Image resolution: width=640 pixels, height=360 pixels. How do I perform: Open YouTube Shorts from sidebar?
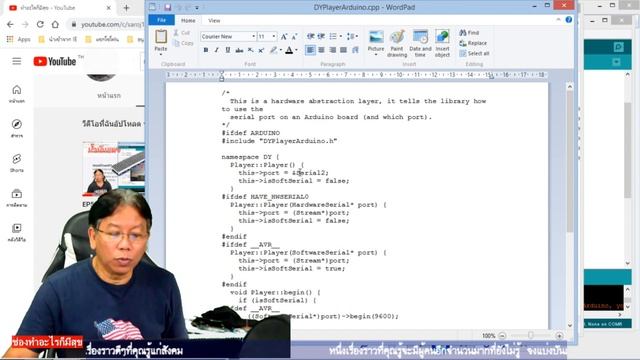(17, 163)
